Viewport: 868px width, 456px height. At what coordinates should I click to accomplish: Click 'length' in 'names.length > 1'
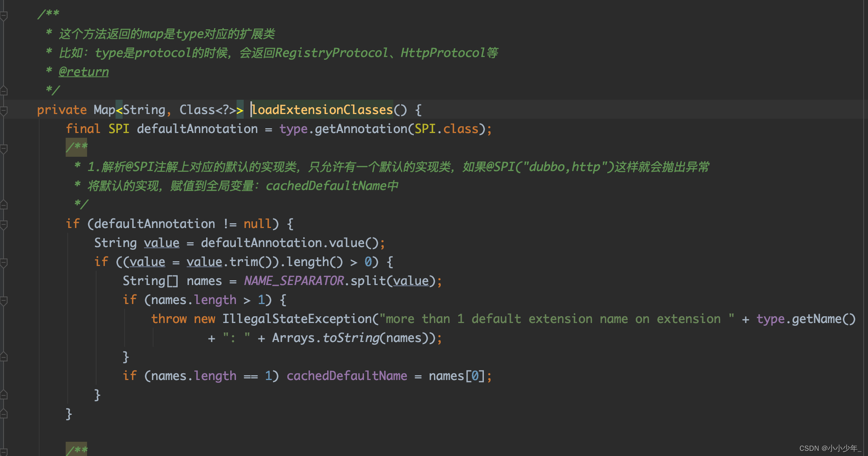pyautogui.click(x=215, y=300)
